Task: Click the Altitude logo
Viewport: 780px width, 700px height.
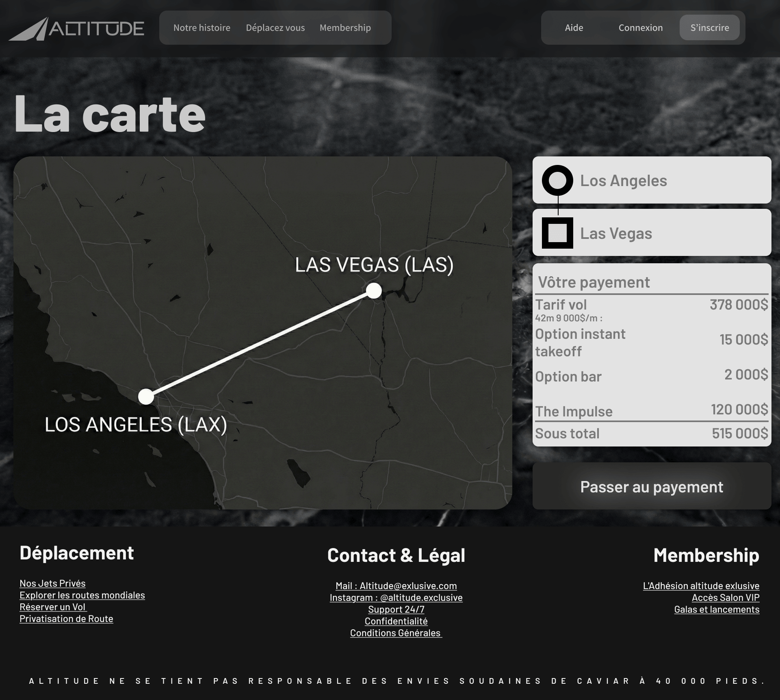Action: [x=76, y=28]
